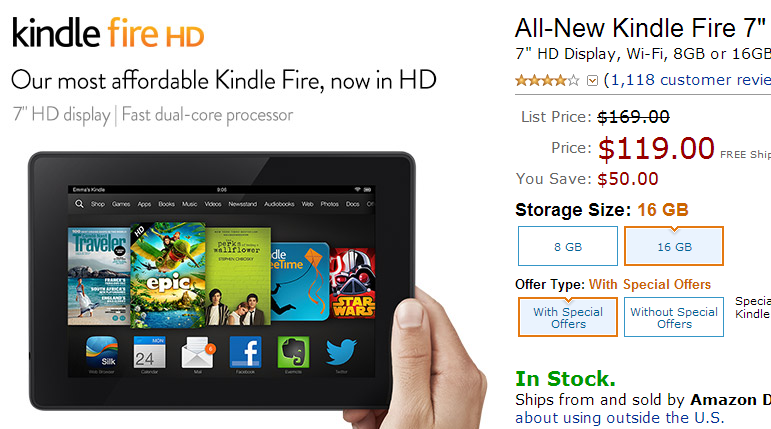This screenshot has width=771, height=429.
Task: Click the Angry Birds Star Wars tile
Action: coord(352,283)
